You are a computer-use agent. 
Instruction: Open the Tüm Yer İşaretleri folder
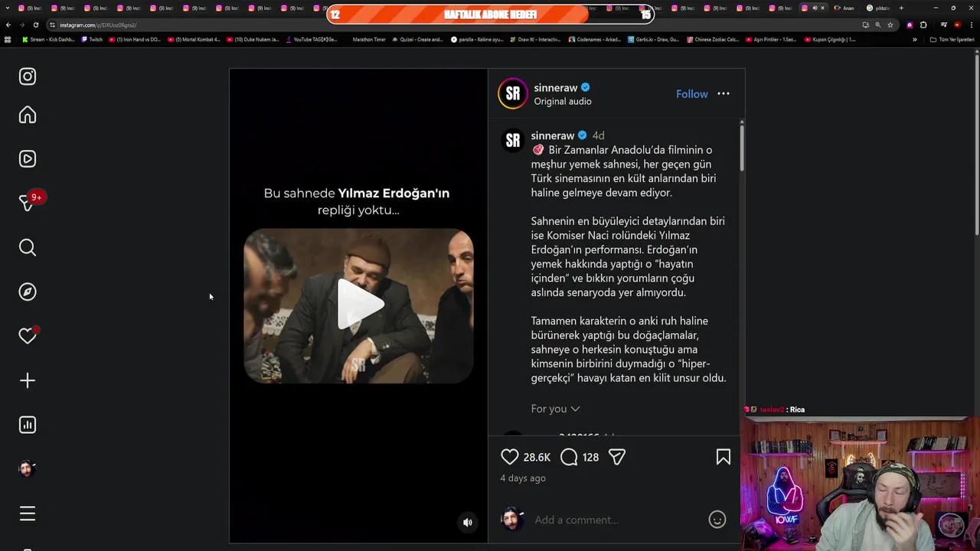[x=952, y=39]
